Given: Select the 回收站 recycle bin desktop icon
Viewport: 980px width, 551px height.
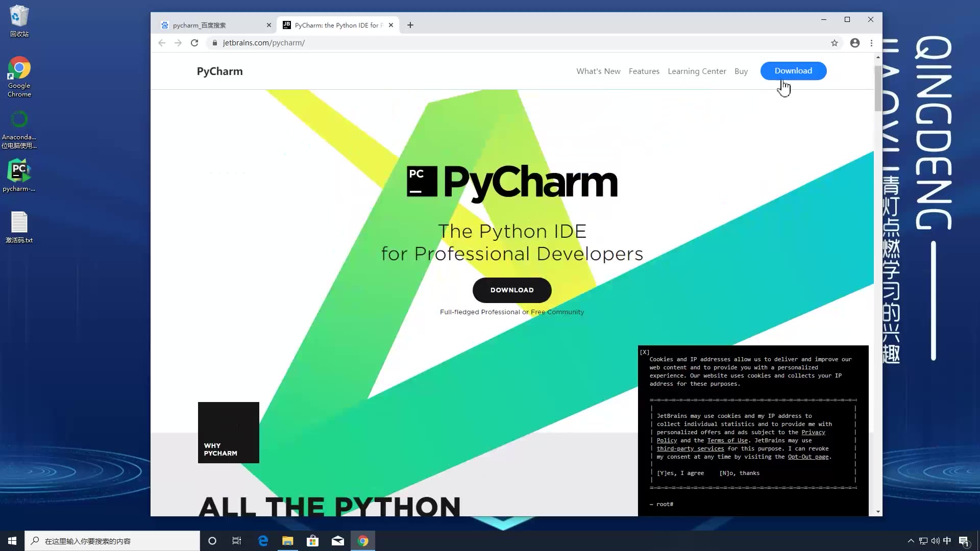Looking at the screenshot, I should pyautogui.click(x=19, y=21).
